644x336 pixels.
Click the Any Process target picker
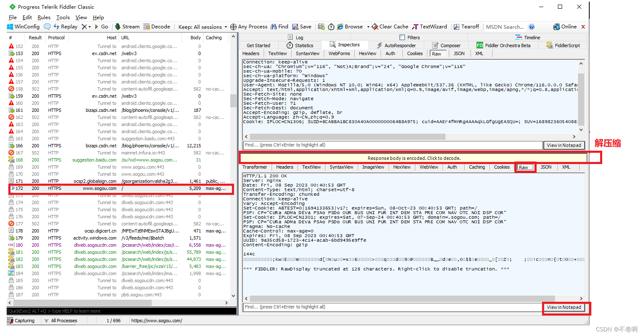pyautogui.click(x=249, y=27)
